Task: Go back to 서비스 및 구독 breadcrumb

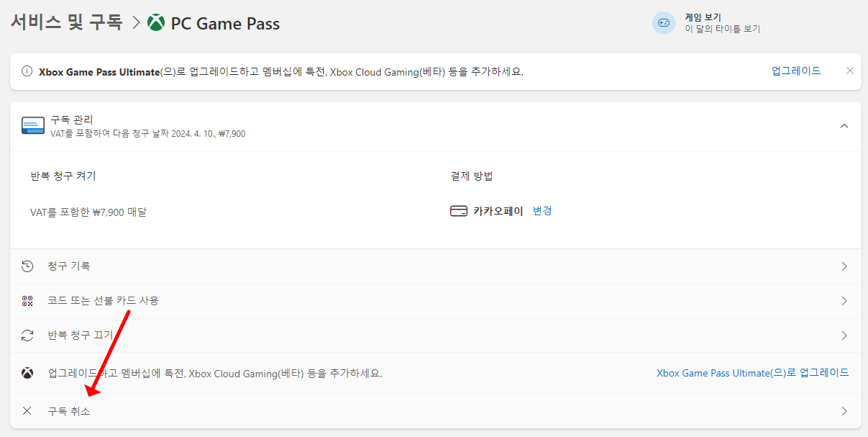Action: pos(66,22)
